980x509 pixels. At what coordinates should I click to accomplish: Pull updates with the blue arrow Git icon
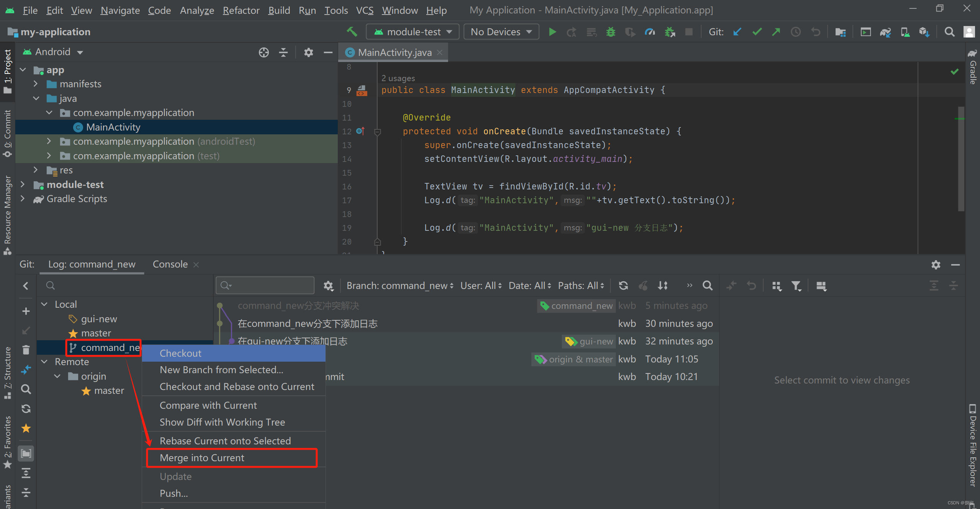(x=736, y=32)
